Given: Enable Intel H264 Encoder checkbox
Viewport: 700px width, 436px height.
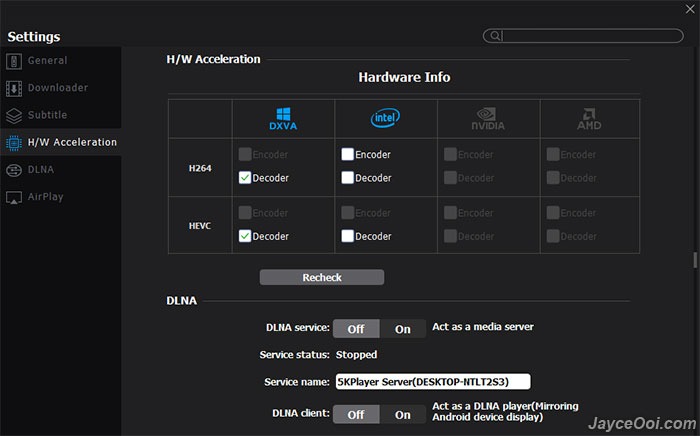Looking at the screenshot, I should point(347,154).
